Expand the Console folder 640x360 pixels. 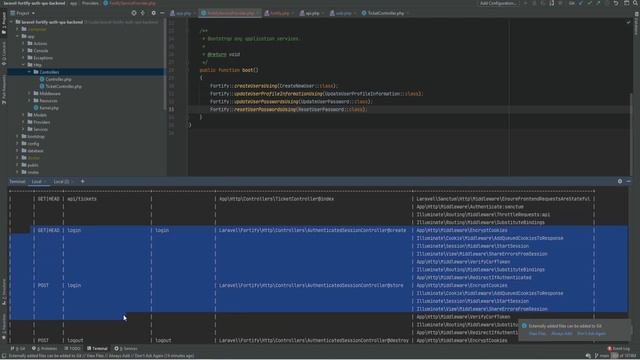tap(23, 51)
